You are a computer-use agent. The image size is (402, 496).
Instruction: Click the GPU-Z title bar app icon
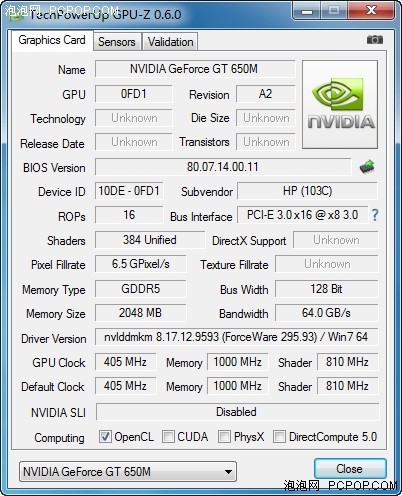(x=16, y=15)
